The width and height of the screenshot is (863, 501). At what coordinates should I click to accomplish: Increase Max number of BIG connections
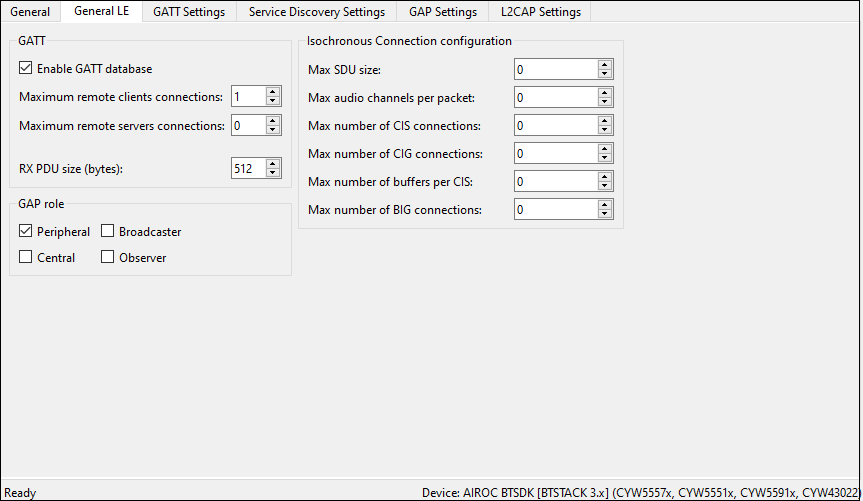604,205
